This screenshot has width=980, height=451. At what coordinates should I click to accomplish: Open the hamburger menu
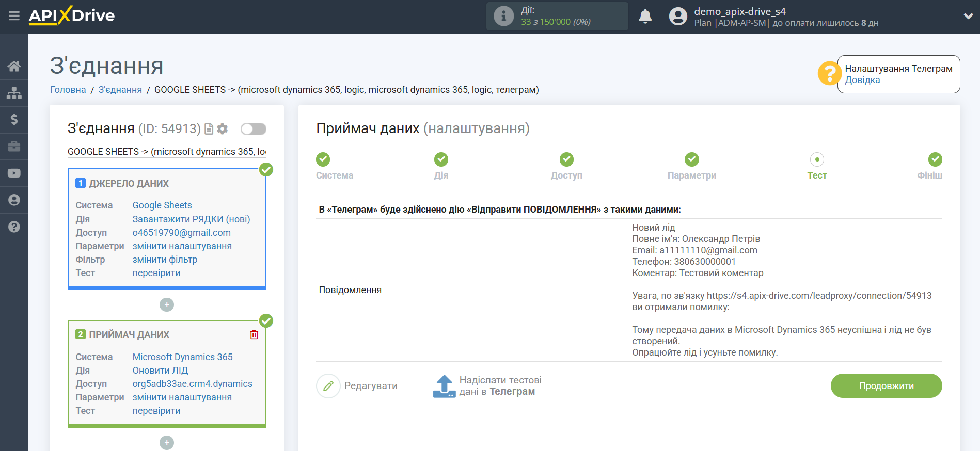click(x=14, y=16)
